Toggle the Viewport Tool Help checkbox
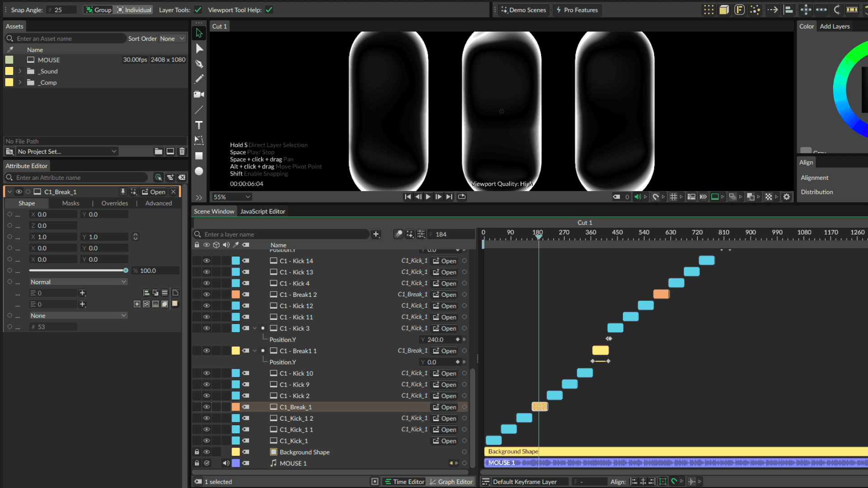This screenshot has width=868, height=488. click(269, 10)
